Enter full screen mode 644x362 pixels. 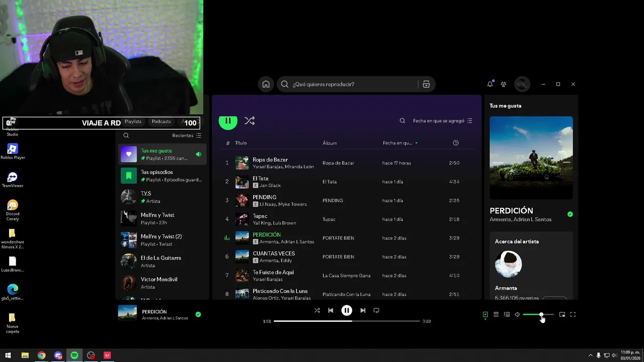point(573,314)
